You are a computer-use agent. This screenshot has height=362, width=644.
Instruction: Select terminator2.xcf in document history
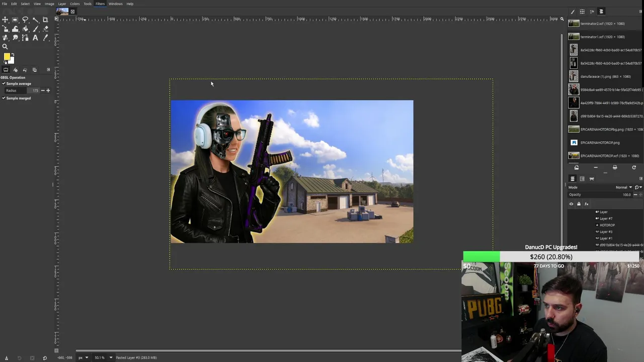click(x=605, y=24)
